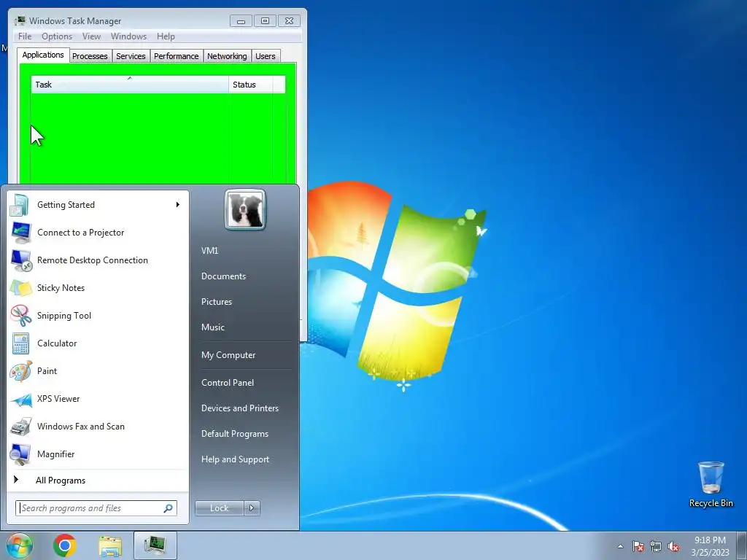Screen dimensions: 747x560
Task: Switch to the Users tab
Action: pos(266,56)
